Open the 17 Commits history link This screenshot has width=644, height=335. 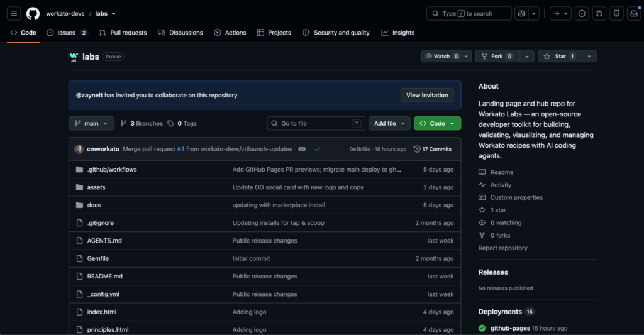click(x=433, y=149)
